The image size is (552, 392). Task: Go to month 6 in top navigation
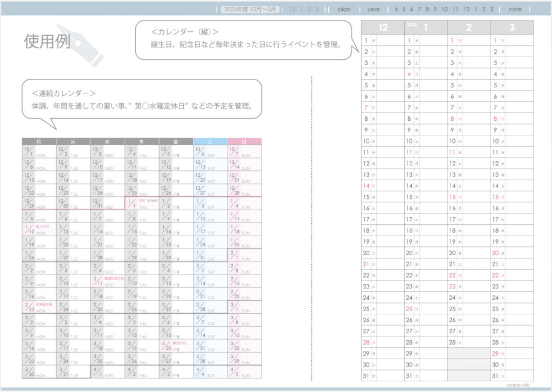411,9
